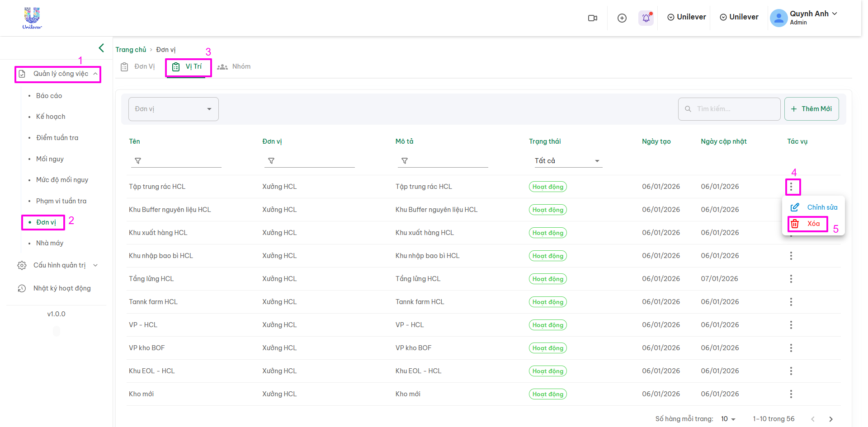The width and height of the screenshot is (868, 427).
Task: Open the Đơn vị filter dropdown
Action: coord(174,109)
